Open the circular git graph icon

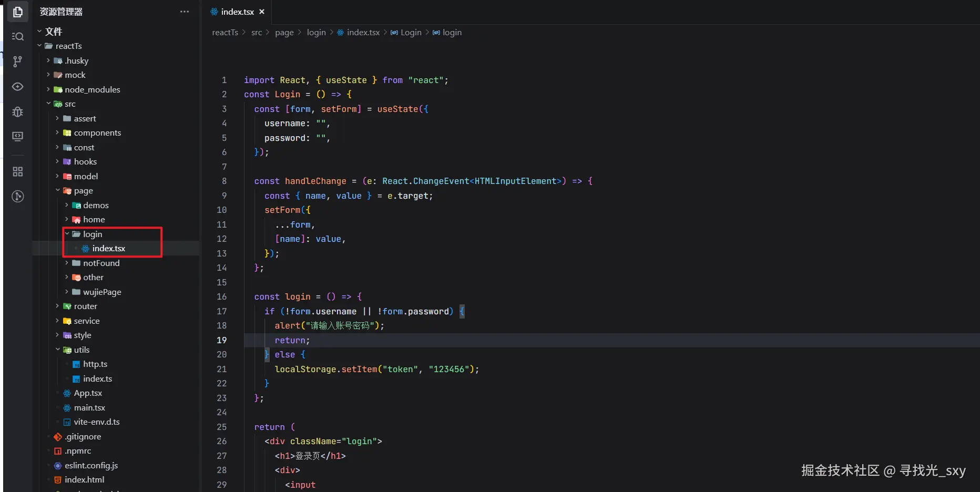tap(17, 197)
